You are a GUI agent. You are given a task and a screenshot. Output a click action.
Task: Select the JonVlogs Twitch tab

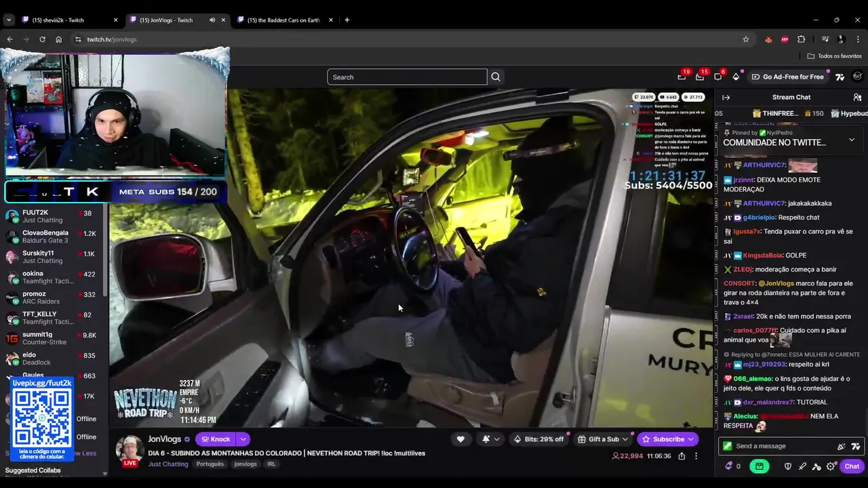178,20
